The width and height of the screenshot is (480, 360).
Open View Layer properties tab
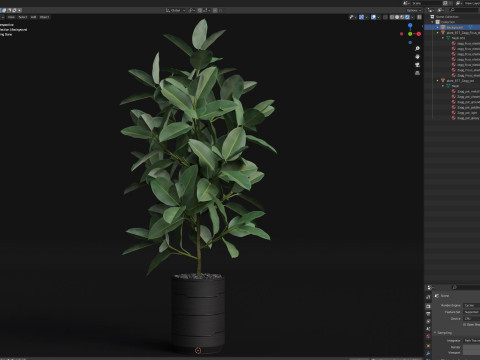coord(428,321)
